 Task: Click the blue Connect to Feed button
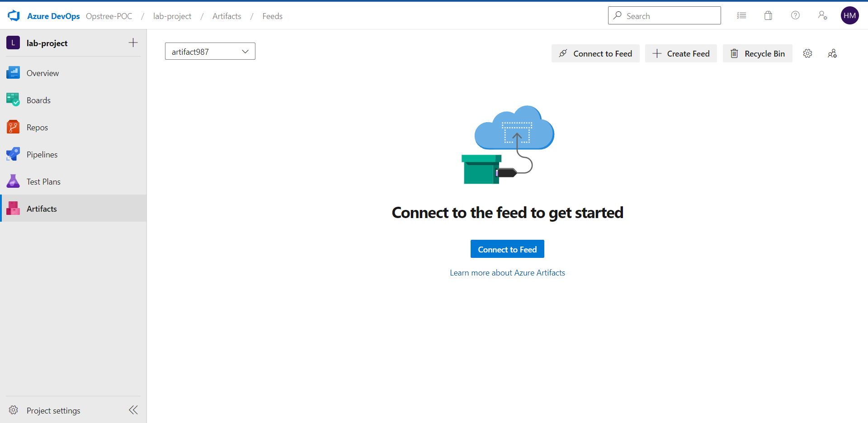pyautogui.click(x=507, y=249)
